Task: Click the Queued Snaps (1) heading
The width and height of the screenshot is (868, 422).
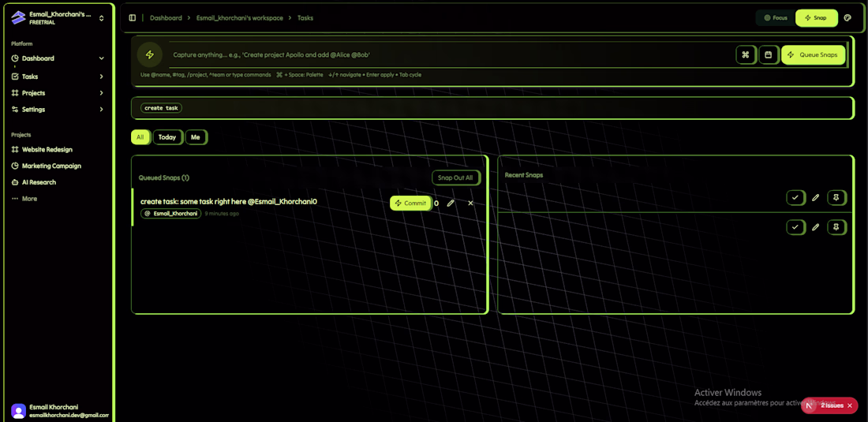Action: pyautogui.click(x=164, y=177)
